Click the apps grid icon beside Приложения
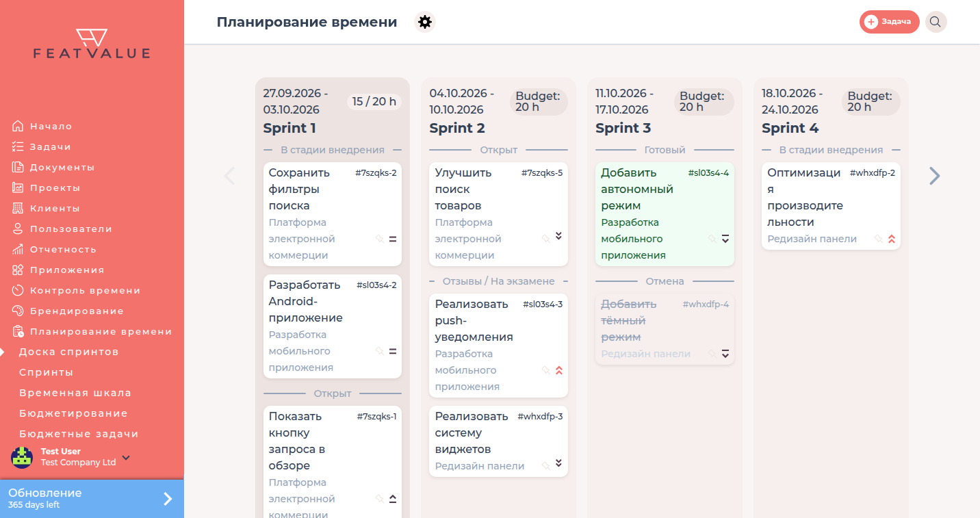Screen dimensions: 980x518 click(x=18, y=270)
